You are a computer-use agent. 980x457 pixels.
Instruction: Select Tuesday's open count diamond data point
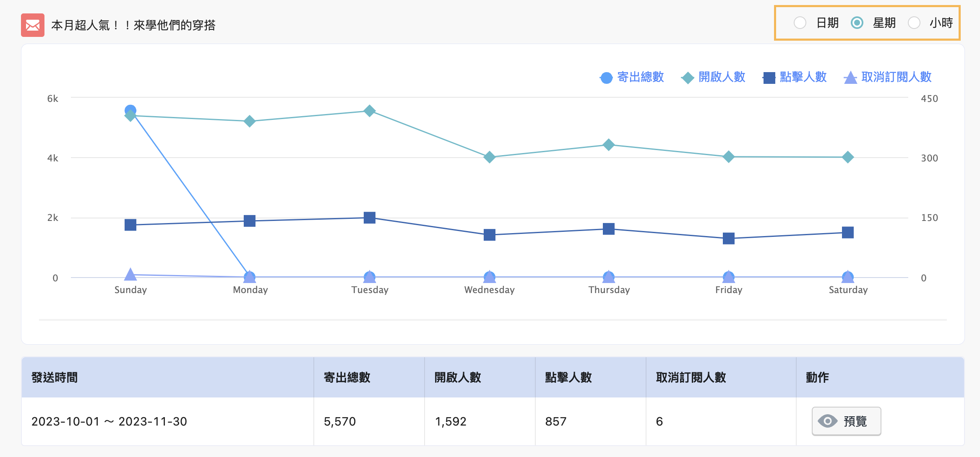tap(369, 110)
